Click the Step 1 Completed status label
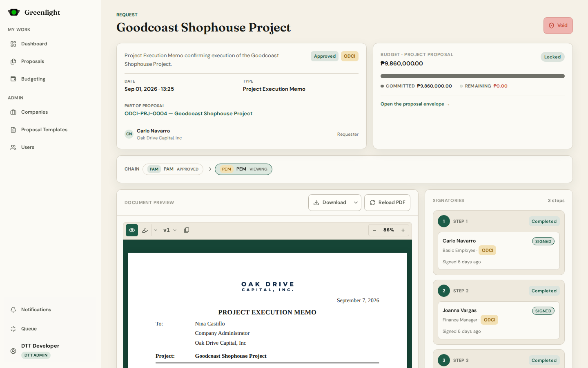Viewport: 588px width, 368px height. click(x=544, y=221)
